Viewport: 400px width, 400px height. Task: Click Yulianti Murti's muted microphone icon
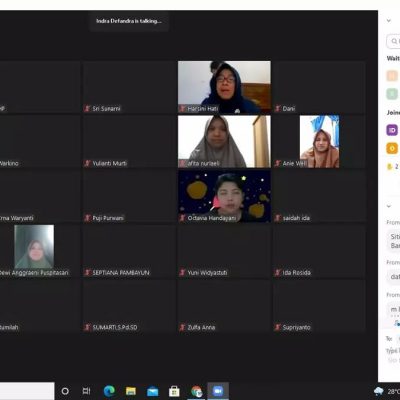click(87, 163)
